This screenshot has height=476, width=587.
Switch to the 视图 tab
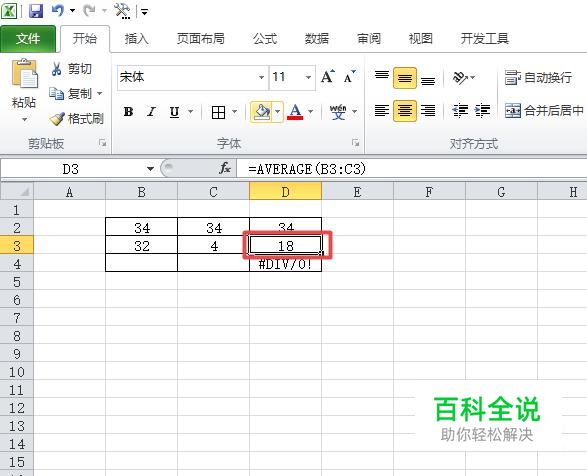pos(421,39)
